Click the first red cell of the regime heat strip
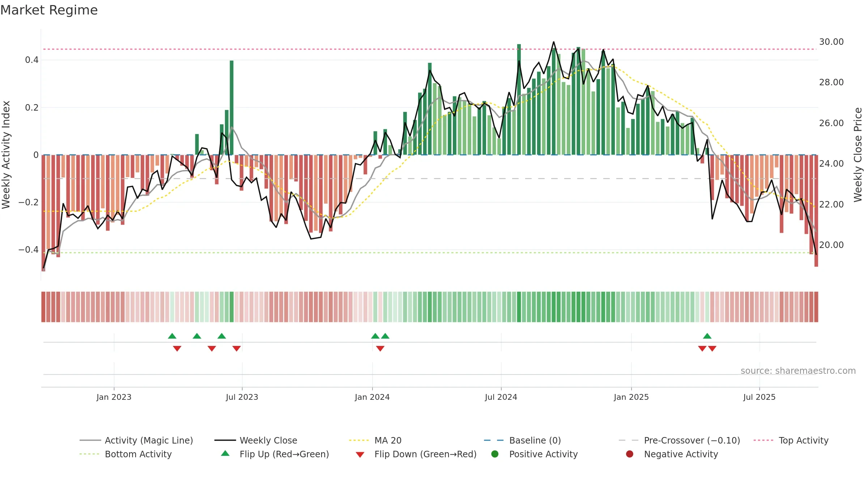This screenshot has width=868, height=488. coord(43,307)
